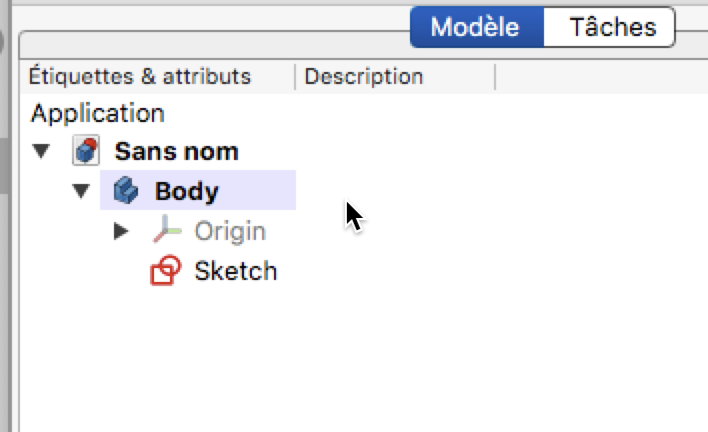Click the Application root label
Image resolution: width=708 pixels, height=432 pixels.
[98, 113]
